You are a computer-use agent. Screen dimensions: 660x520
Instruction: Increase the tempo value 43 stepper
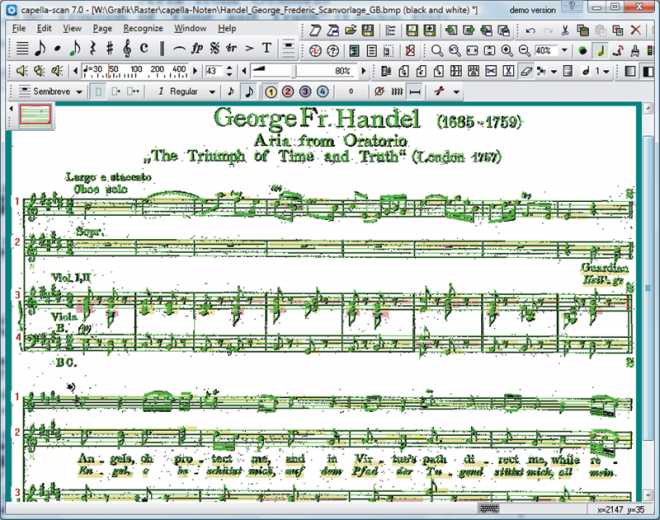(229, 68)
